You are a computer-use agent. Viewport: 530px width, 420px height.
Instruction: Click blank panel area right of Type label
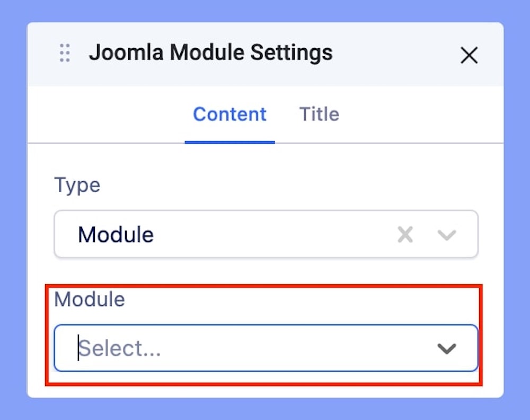pos(291,186)
